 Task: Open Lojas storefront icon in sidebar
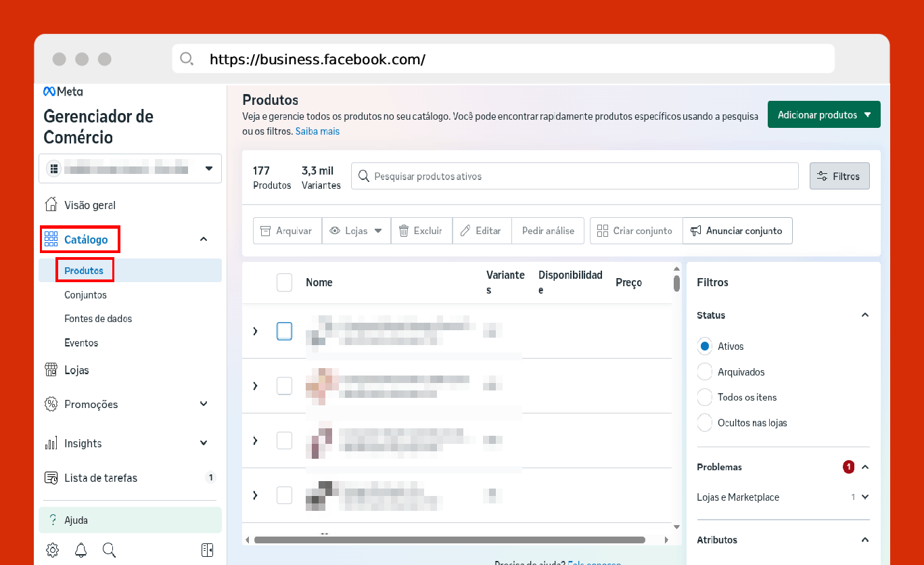(51, 370)
